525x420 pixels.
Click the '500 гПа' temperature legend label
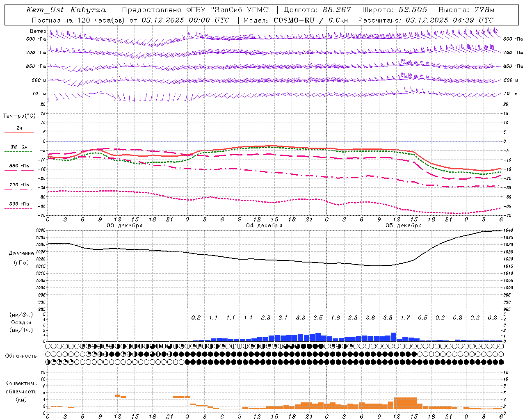[x=19, y=204]
